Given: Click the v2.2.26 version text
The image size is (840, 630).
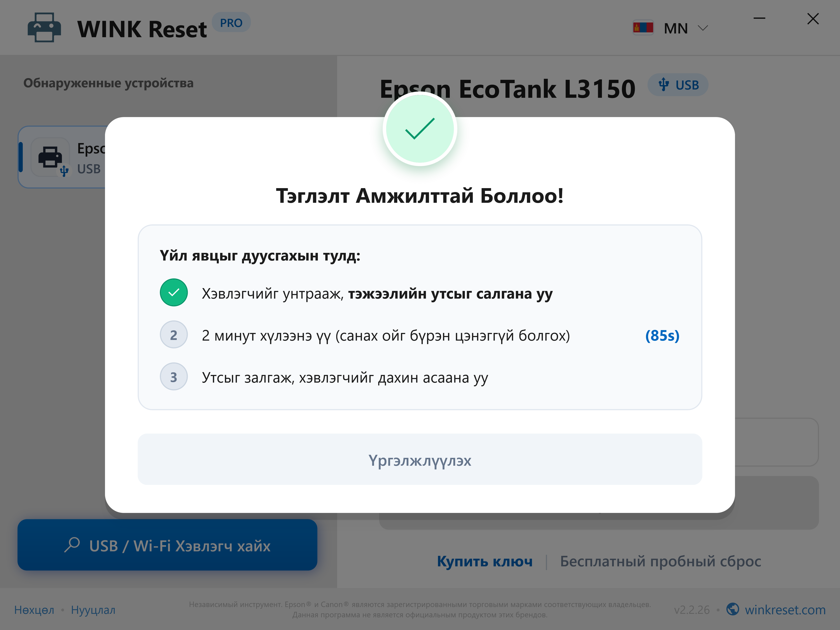Looking at the screenshot, I should point(691,610).
